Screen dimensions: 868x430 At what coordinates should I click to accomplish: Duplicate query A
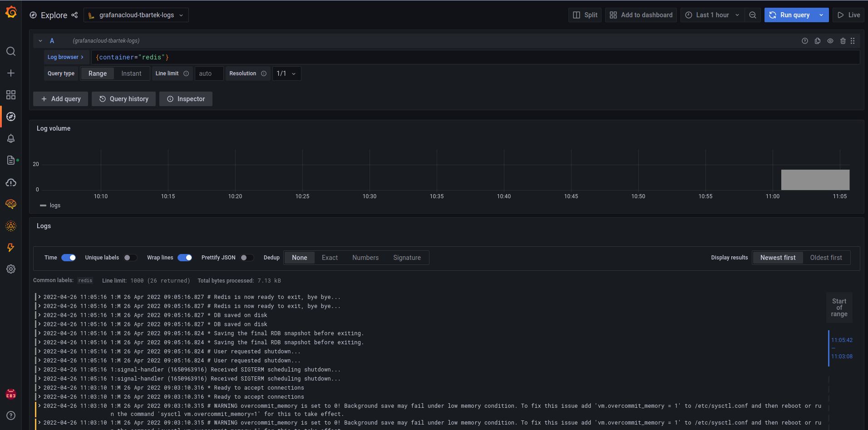pos(818,41)
